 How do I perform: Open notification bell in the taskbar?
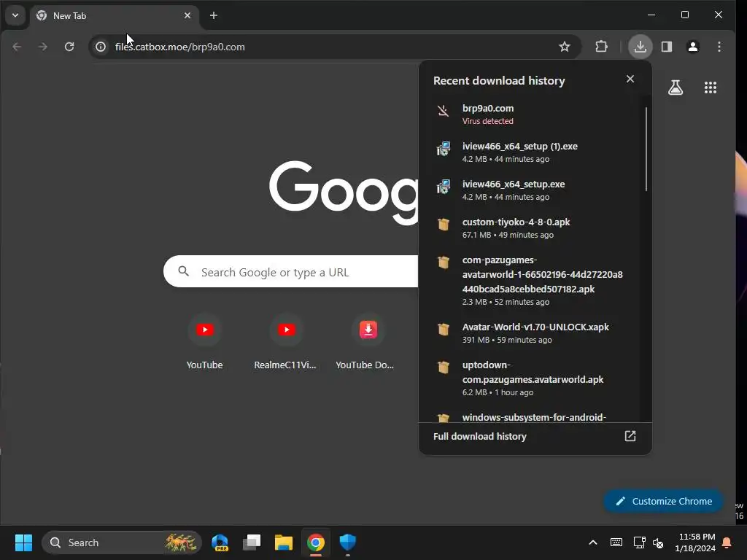point(727,542)
